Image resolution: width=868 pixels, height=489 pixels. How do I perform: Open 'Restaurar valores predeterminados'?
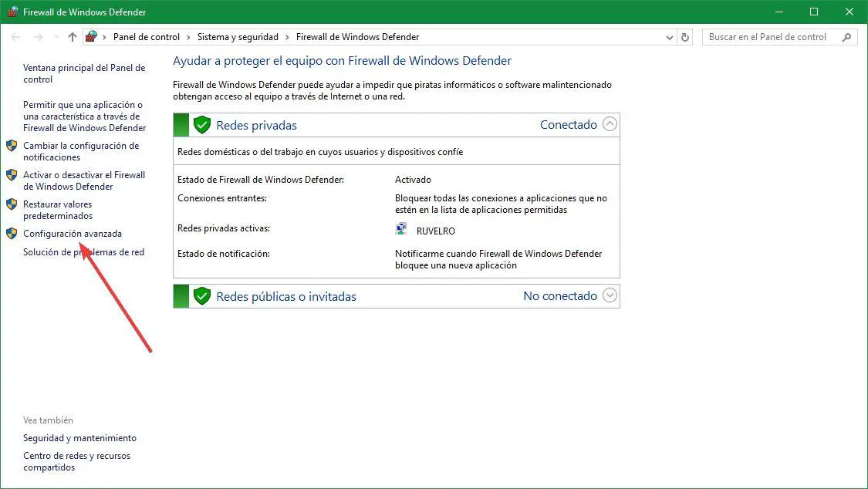pyautogui.click(x=58, y=211)
